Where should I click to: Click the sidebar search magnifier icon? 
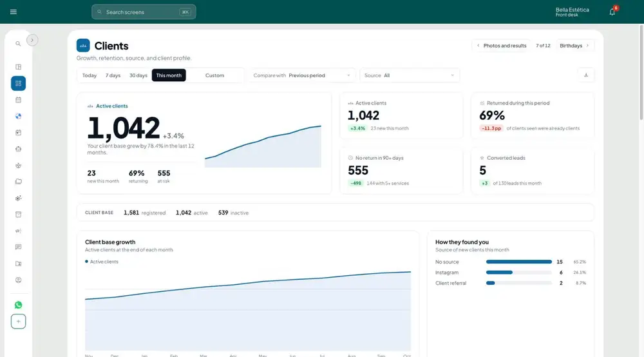click(x=18, y=44)
